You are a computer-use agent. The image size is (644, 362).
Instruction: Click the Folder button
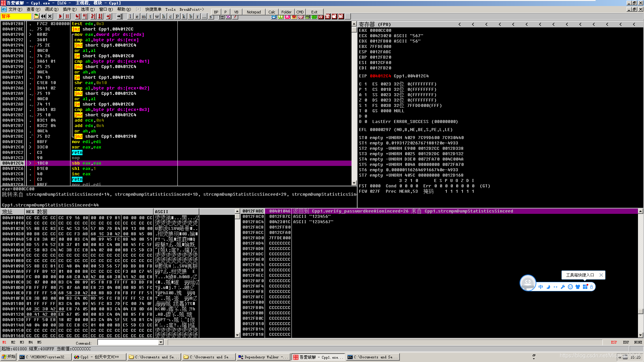286,12
